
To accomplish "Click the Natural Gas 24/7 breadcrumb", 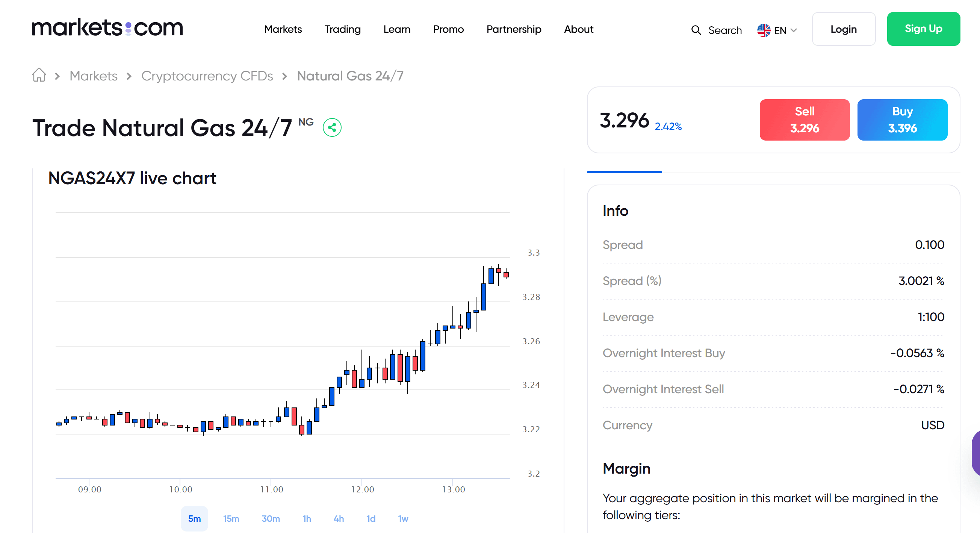I will coord(350,76).
